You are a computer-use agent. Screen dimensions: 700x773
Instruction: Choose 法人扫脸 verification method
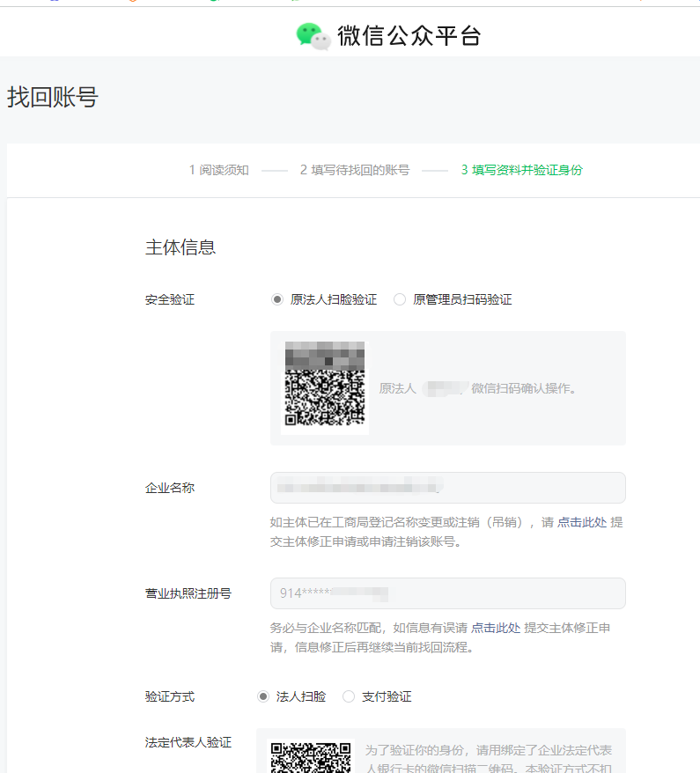click(263, 696)
